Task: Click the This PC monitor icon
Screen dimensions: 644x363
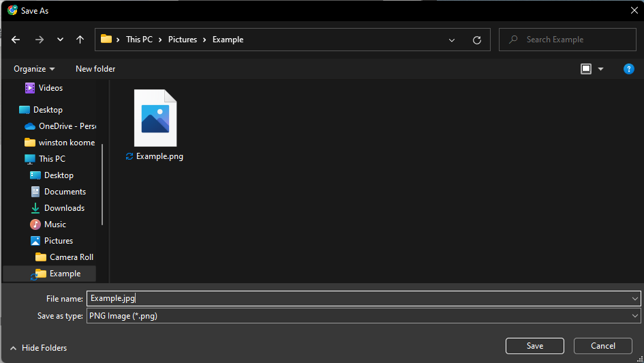Action: [29, 159]
